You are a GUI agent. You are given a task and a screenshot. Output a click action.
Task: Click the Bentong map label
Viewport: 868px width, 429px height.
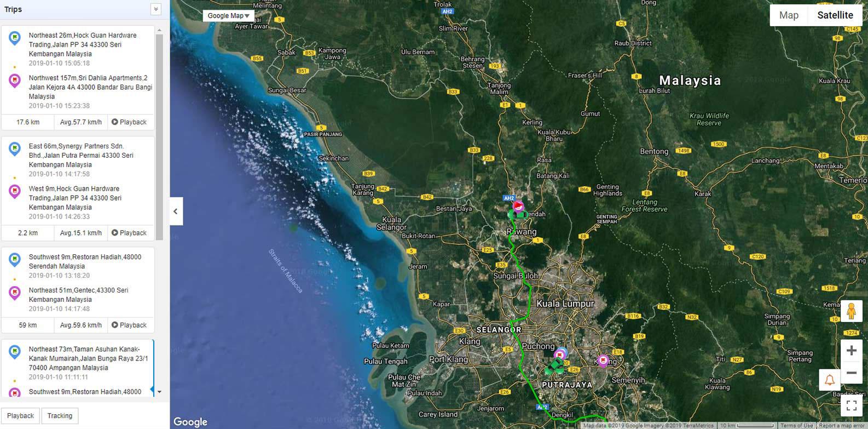click(654, 151)
